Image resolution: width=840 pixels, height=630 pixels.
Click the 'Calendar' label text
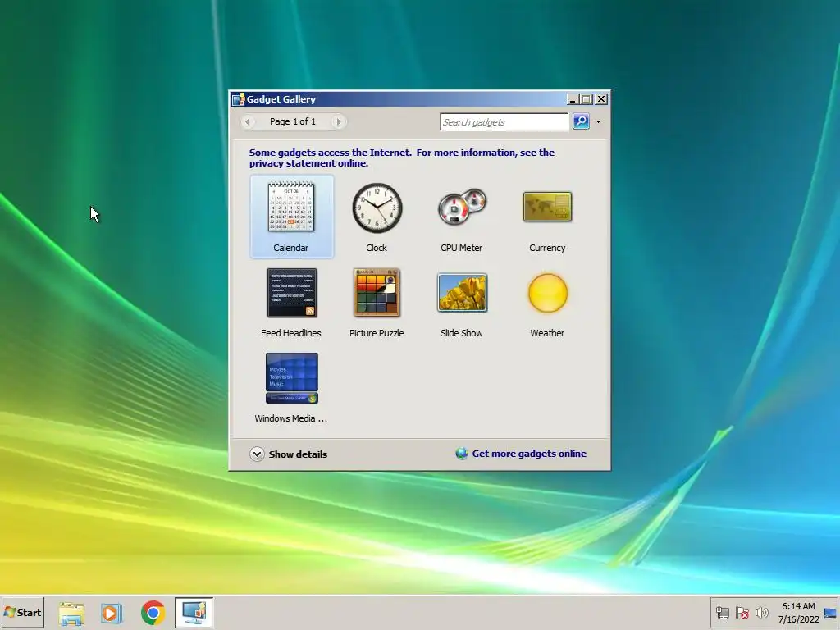point(291,248)
